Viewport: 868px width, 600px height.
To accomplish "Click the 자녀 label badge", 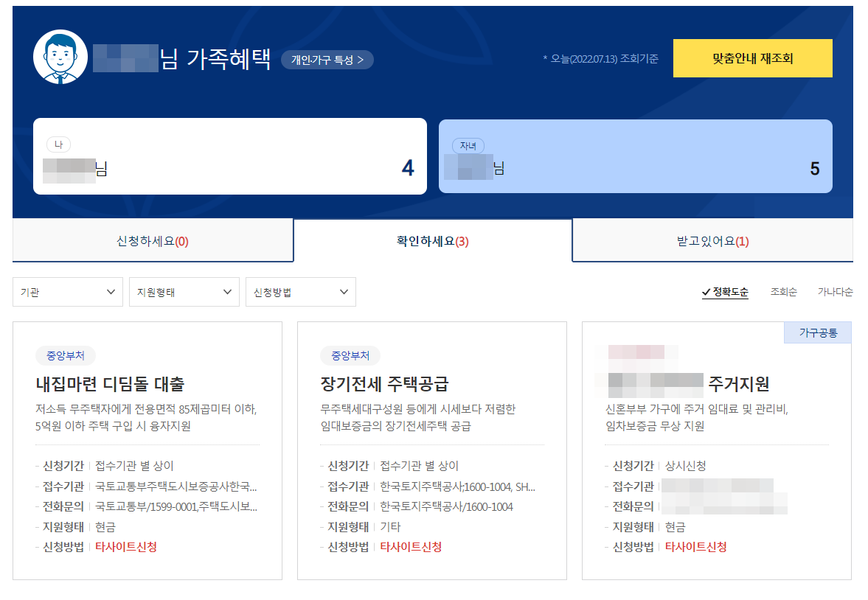I will [x=468, y=145].
